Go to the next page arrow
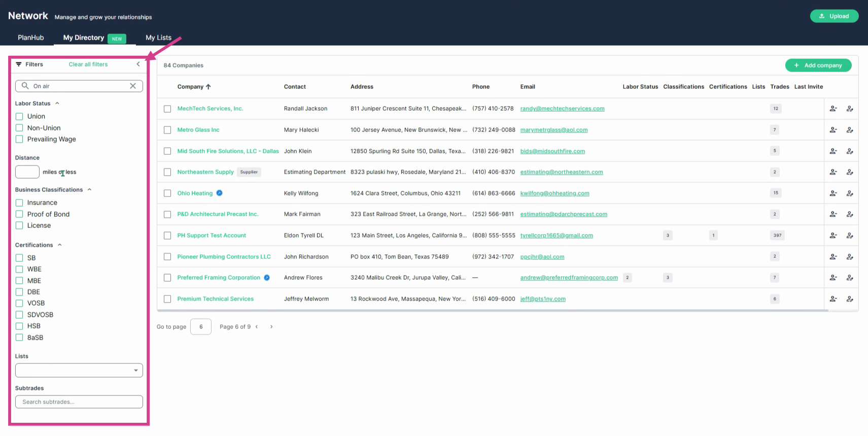 pyautogui.click(x=271, y=327)
